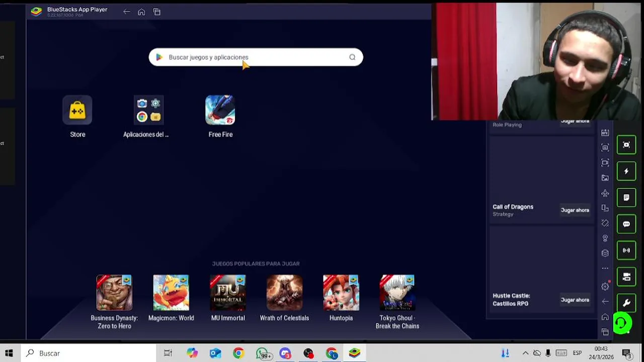This screenshot has height=362, width=644.
Task: Take a screenshot with the side toolbar
Action: [x=605, y=147]
